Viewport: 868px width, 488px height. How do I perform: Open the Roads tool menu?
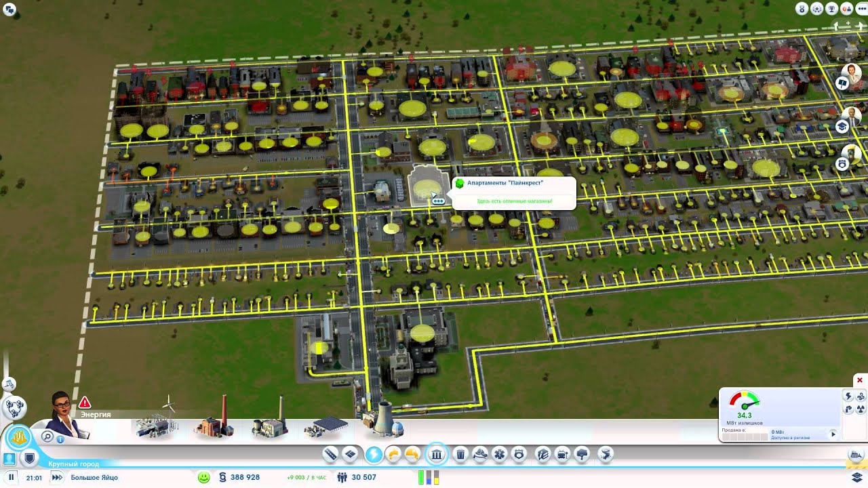[330, 454]
